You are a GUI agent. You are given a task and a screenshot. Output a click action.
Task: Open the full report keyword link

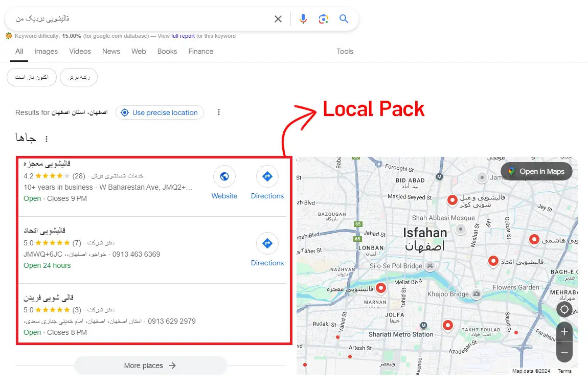coord(183,36)
